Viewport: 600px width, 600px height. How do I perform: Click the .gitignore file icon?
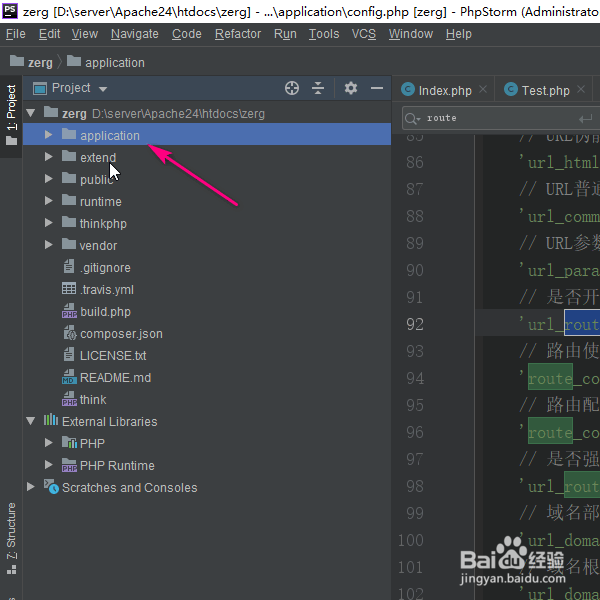pos(69,266)
